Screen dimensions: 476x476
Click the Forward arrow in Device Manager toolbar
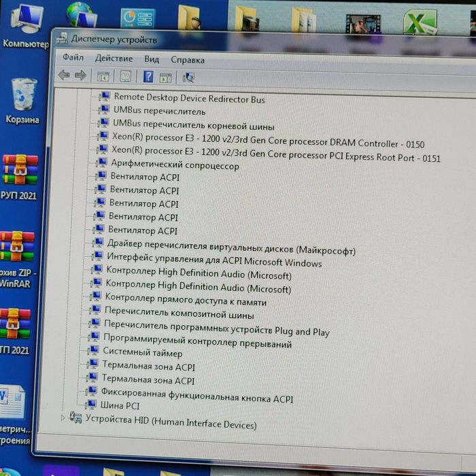click(x=80, y=75)
